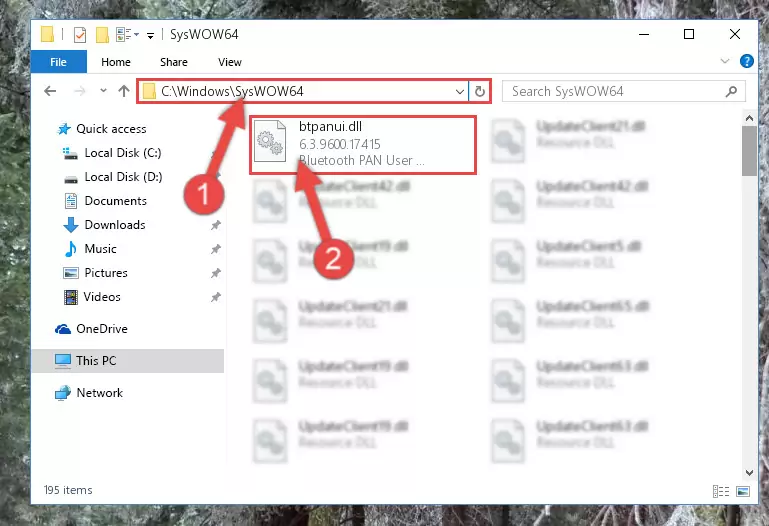This screenshot has height=526, width=769.
Task: Open the Share ribbon tab
Action: click(x=174, y=62)
